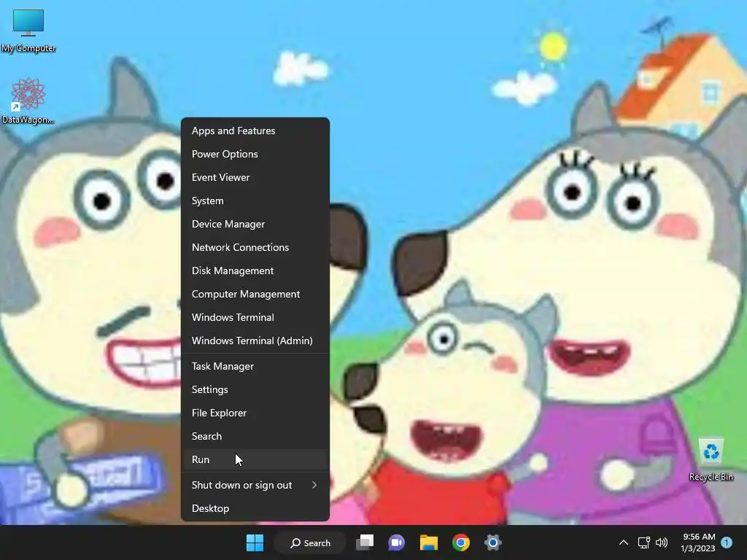The height and width of the screenshot is (560, 747).
Task: Expand Shut down or sign out submenu
Action: point(255,485)
